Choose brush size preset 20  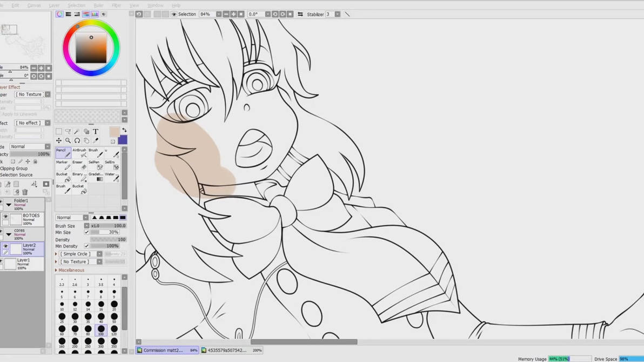click(x=114, y=305)
